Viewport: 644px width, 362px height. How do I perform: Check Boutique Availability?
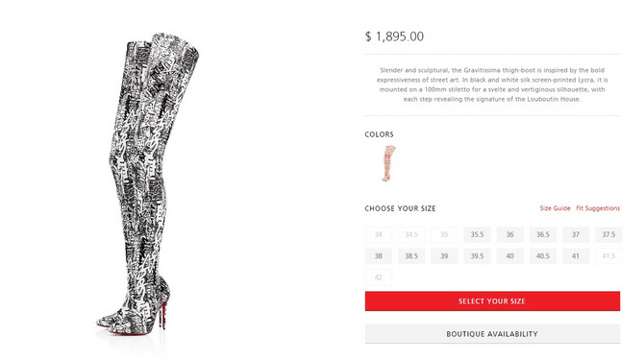[492, 334]
